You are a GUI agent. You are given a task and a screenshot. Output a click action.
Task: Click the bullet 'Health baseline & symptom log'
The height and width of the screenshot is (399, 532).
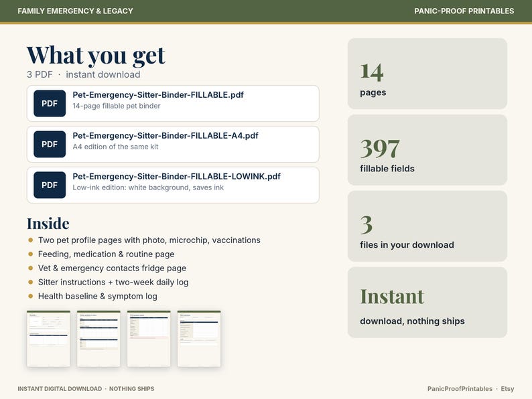[98, 297]
